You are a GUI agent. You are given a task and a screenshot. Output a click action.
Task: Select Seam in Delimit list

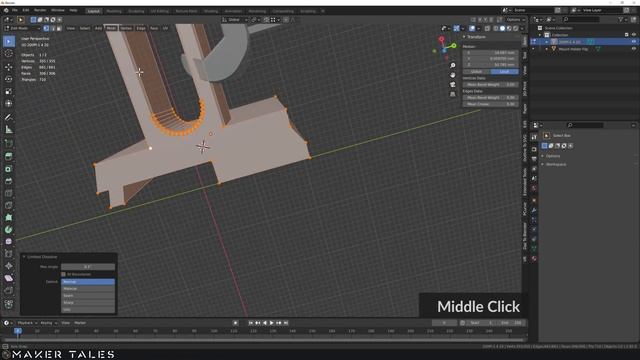pyautogui.click(x=88, y=296)
